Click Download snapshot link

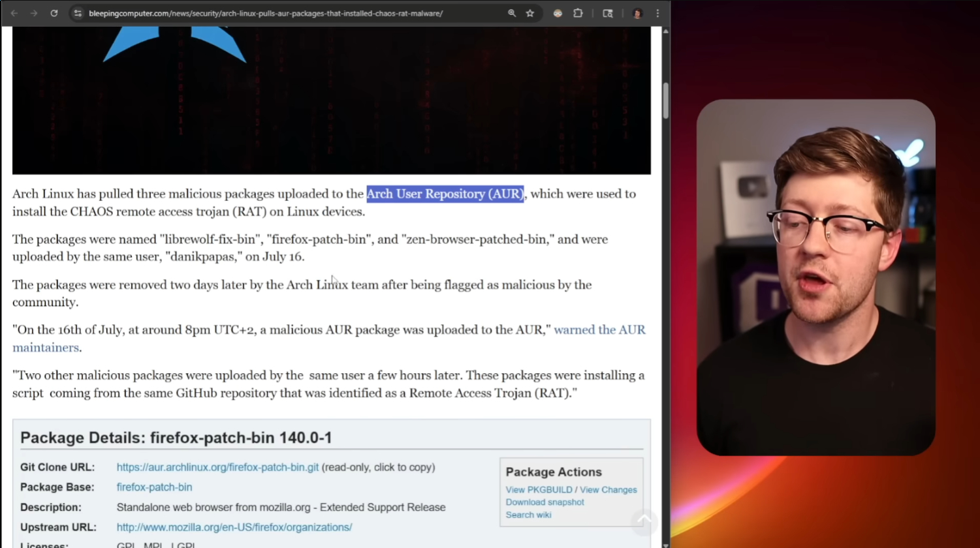545,502
